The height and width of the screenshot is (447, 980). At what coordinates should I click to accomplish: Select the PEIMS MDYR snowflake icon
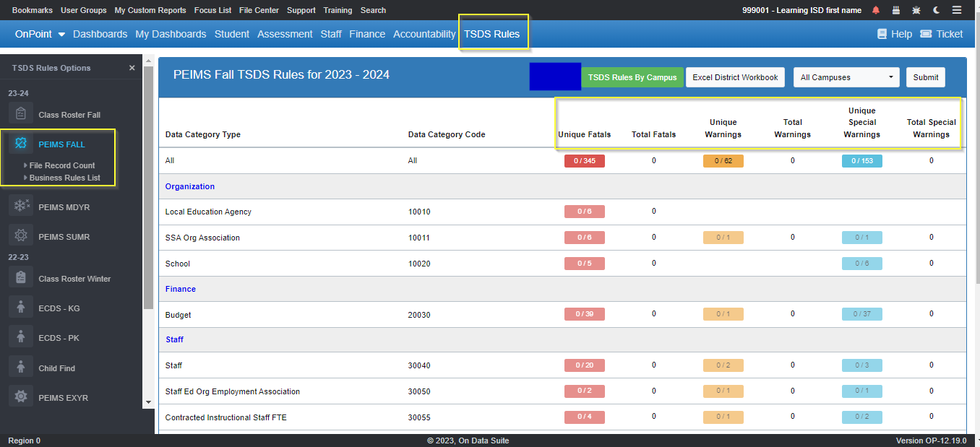(20, 205)
